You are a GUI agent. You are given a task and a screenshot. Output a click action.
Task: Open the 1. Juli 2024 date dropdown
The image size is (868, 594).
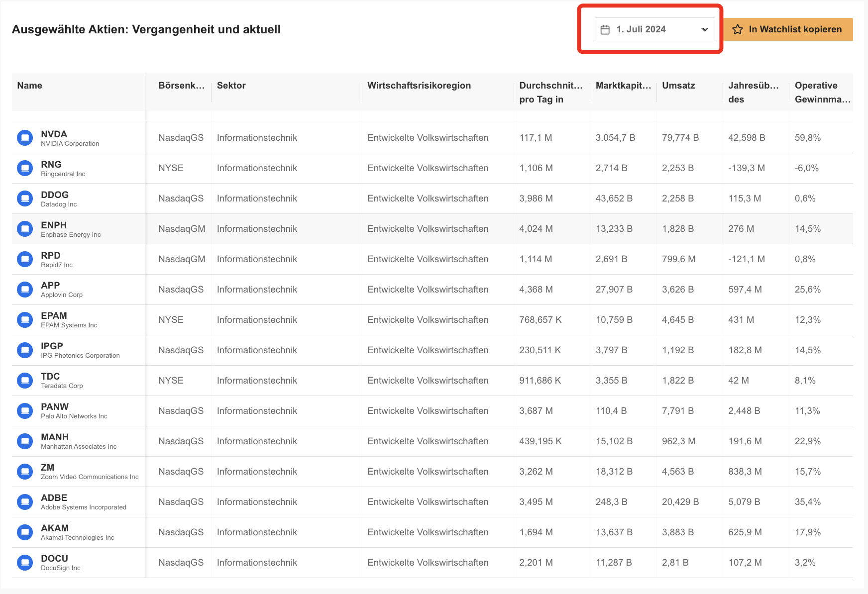click(654, 29)
